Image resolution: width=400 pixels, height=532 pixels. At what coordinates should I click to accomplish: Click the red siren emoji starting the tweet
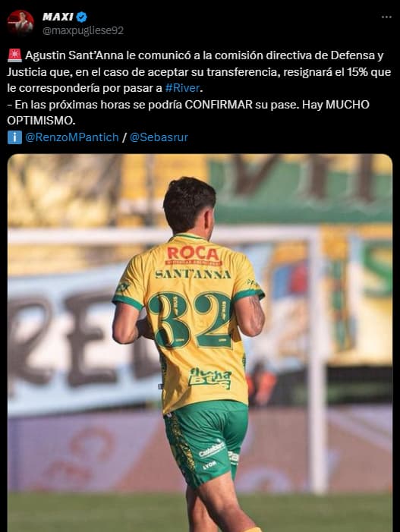tap(14, 55)
